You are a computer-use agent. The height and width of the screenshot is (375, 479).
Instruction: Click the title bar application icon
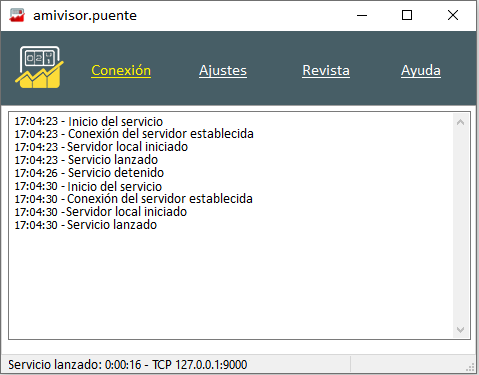coord(17,15)
